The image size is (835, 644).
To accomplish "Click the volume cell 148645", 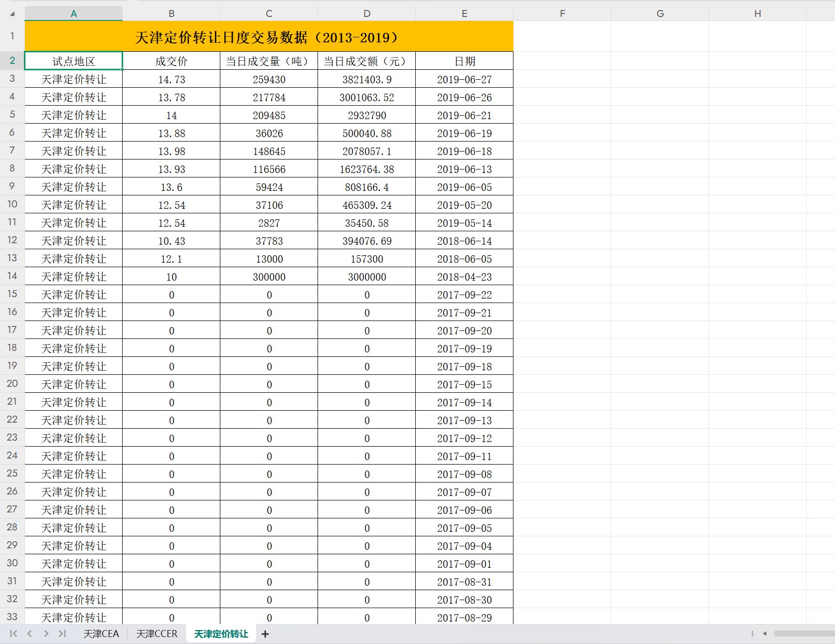I will coord(269,151).
